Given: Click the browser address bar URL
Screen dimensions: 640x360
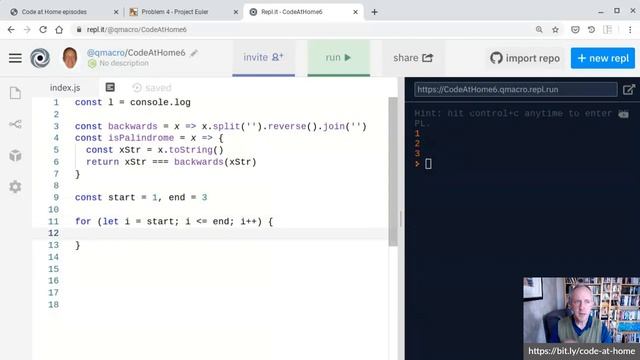Looking at the screenshot, I should pos(136,29).
